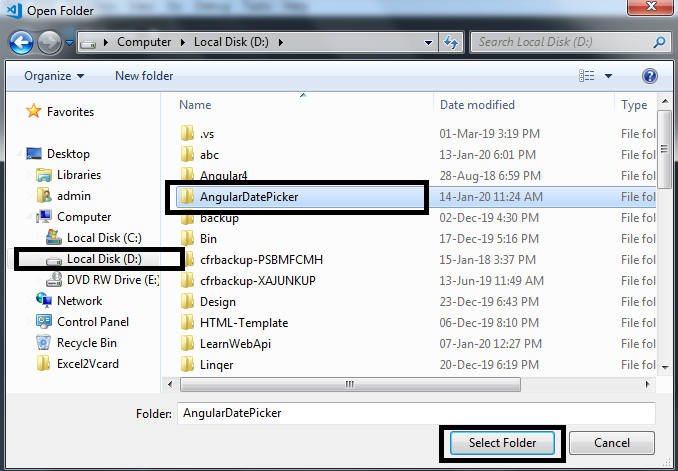Viewport: 678px width, 471px height.
Task: Select the cfrbackup-PSBMFCMH folder
Action: tap(261, 260)
